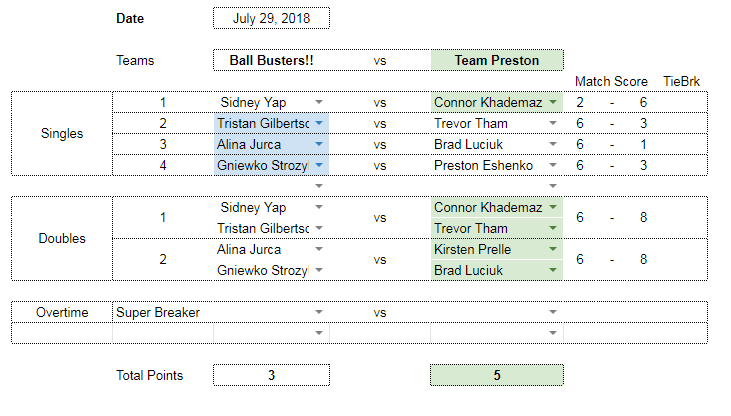Open the Trevor Tham Singles 2 dropdown arrow
731x416 pixels.
(553, 123)
